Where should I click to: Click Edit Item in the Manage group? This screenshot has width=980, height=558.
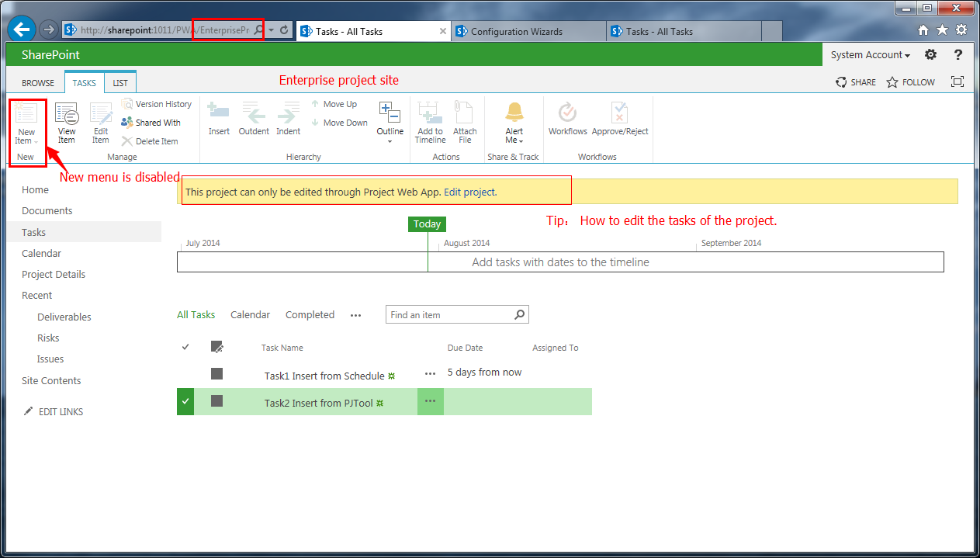(x=101, y=123)
